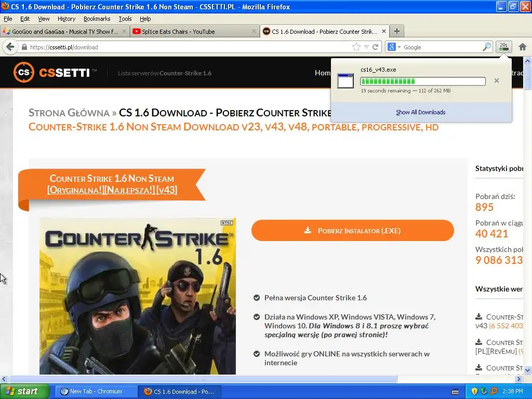Click the CS 1.6 Download Firefox taskbar item
Screen dimensions: 532x399
coord(180,392)
